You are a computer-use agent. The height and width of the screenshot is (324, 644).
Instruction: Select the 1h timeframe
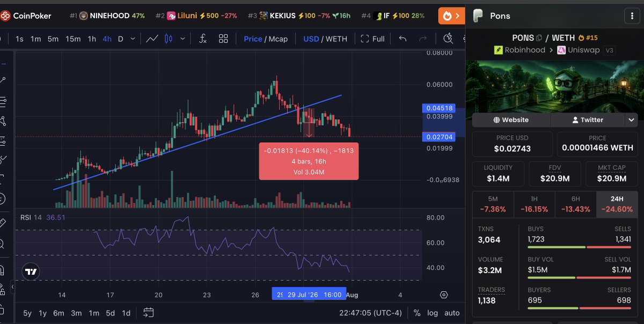click(92, 39)
